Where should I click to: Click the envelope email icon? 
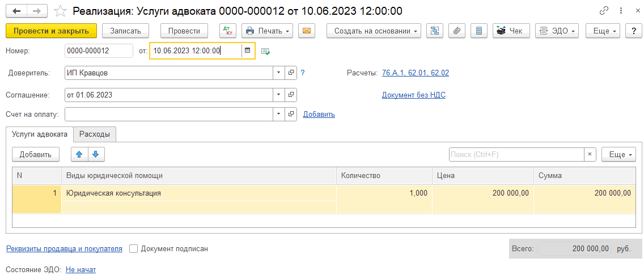[x=307, y=31]
